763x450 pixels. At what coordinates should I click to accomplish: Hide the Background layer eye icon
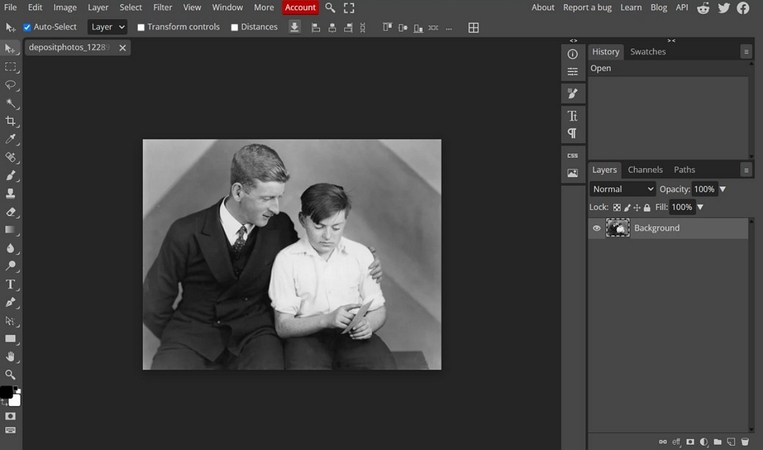[x=597, y=228]
